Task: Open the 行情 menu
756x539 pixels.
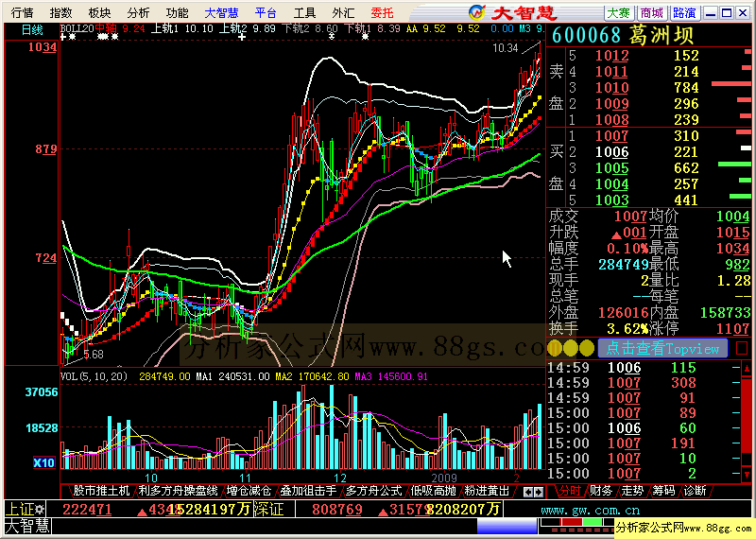Action: [22, 12]
